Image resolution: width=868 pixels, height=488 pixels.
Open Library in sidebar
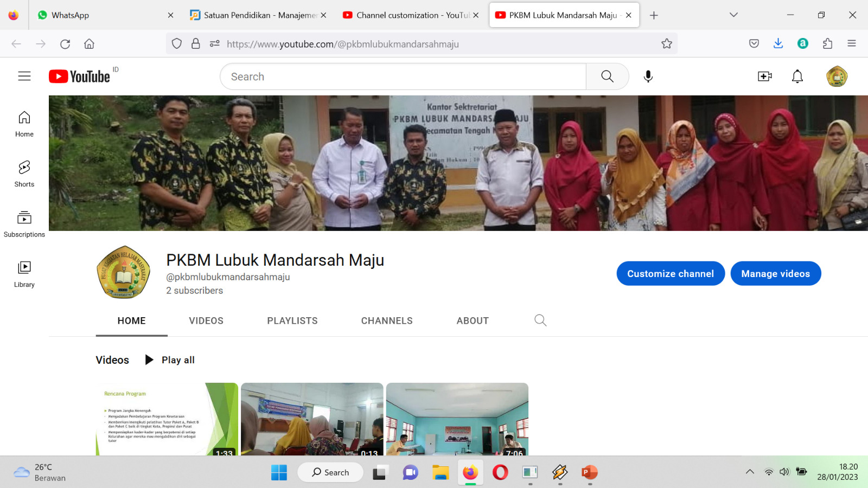click(24, 274)
